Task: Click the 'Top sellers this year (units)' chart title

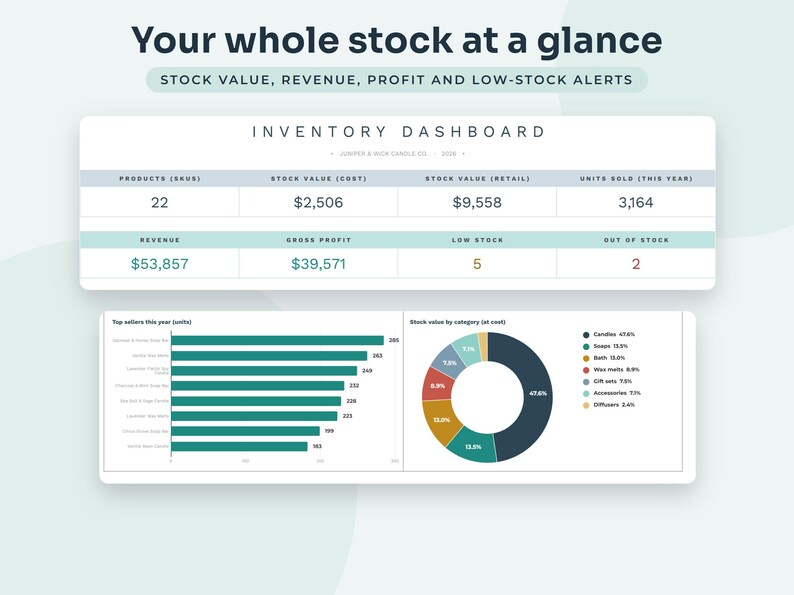Action: point(151,322)
